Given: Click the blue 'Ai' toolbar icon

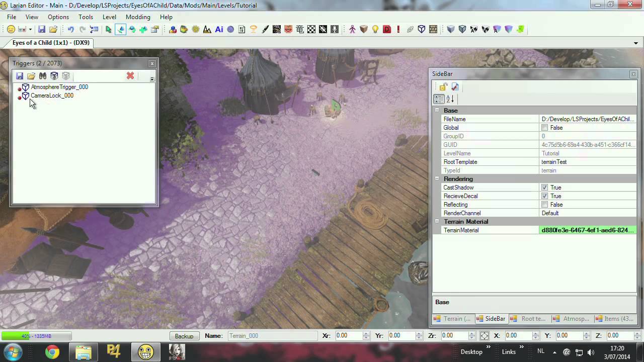Looking at the screenshot, I should 219,30.
